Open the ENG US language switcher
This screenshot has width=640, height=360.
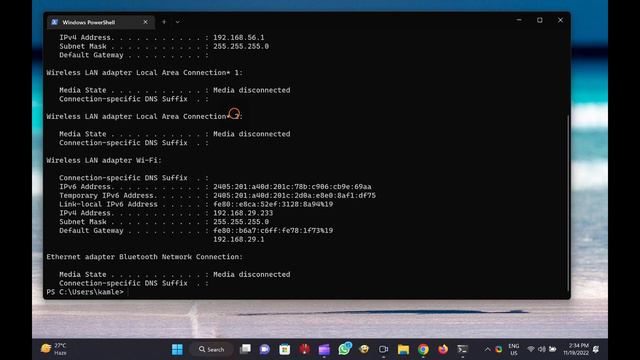(514, 349)
